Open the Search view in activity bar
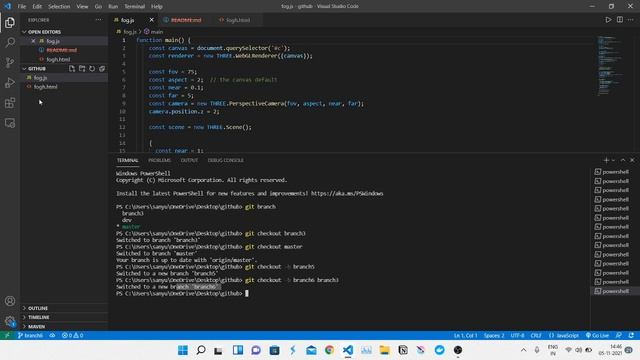This screenshot has height=360, width=640. click(x=10, y=42)
